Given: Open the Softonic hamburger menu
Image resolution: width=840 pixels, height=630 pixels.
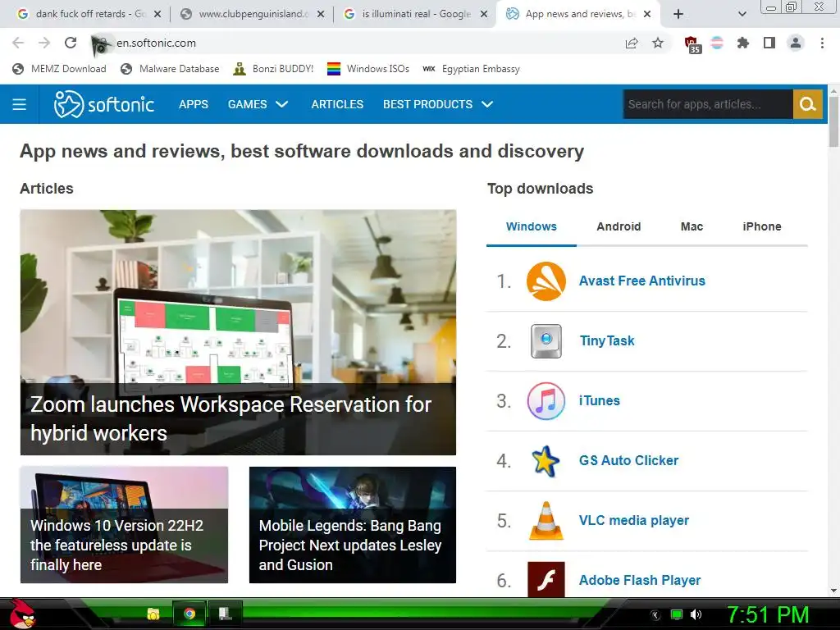Looking at the screenshot, I should [20, 104].
